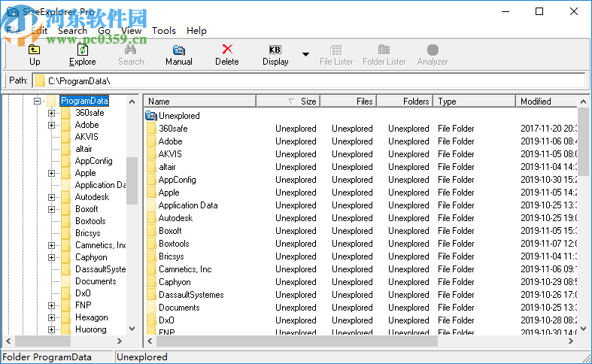Sort by Folders column header

405,102
